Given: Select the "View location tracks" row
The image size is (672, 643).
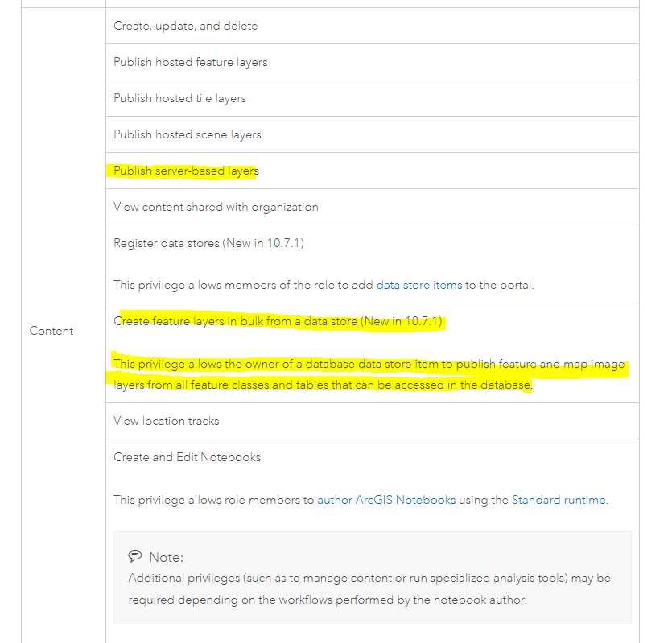Looking at the screenshot, I should 167,421.
